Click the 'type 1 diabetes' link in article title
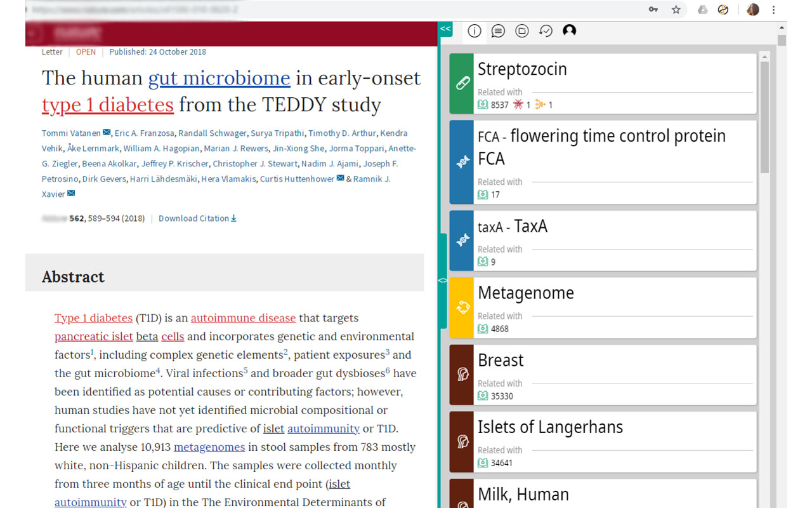Screen dimensions: 812x508 click(x=108, y=105)
